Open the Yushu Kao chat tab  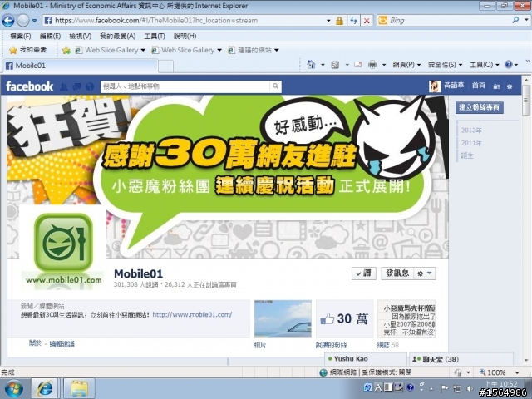[x=366, y=358]
